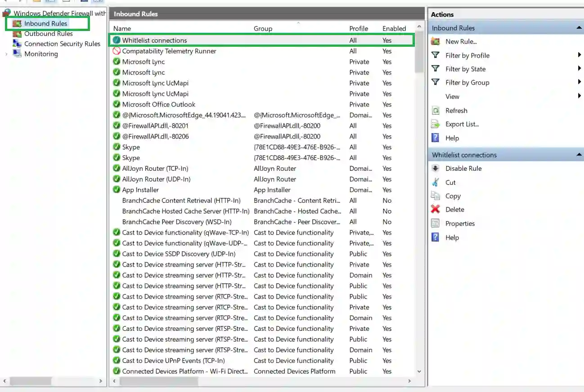Open Help icon under Inbound Rules actions
The image size is (584, 392).
point(435,138)
